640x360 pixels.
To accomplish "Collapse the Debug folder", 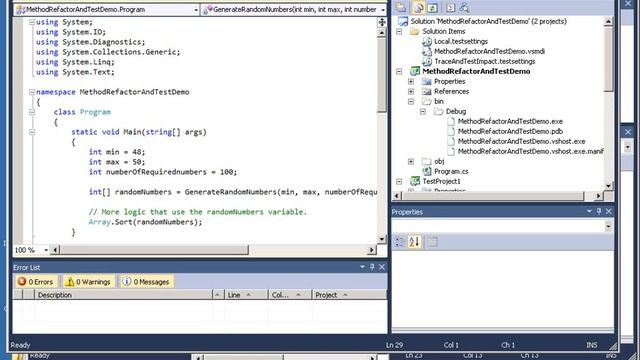I will pos(423,111).
